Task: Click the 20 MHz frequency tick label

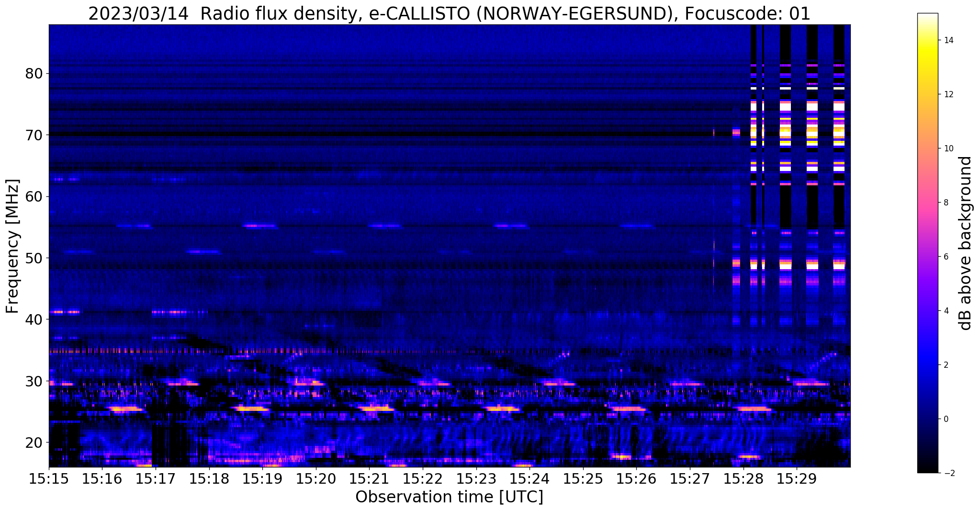Action: pos(34,443)
